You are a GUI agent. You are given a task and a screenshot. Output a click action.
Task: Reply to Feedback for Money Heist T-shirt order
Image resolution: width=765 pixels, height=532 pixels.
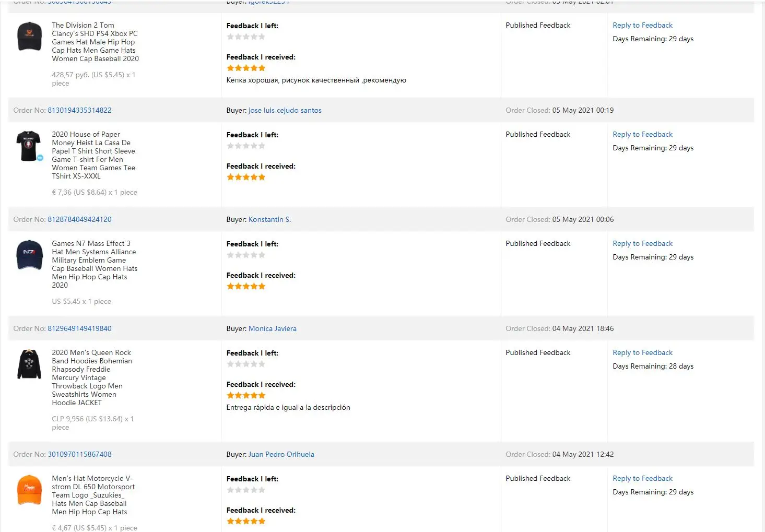(642, 134)
